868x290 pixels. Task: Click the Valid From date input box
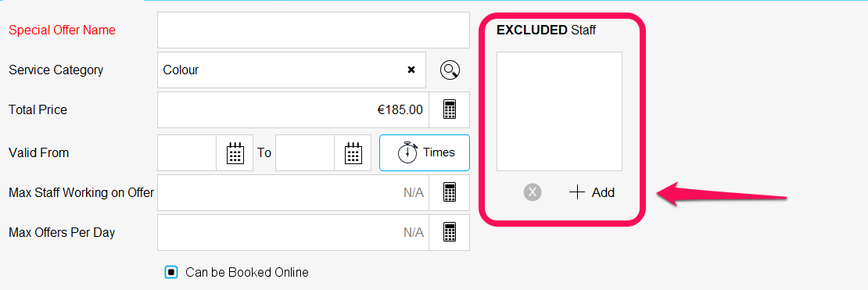187,152
